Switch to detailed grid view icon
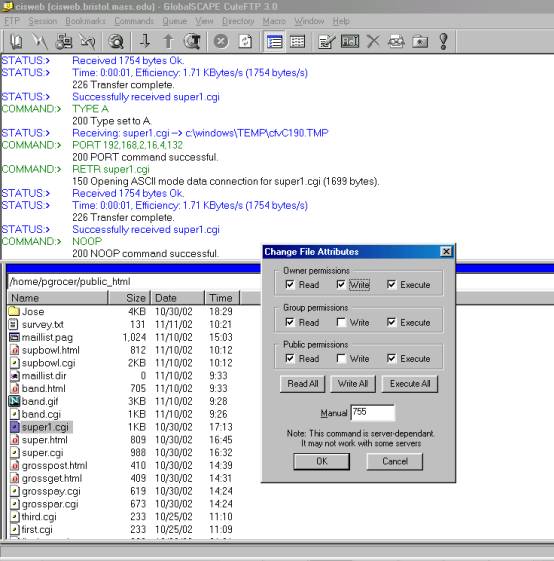Screen dimensions: 554x561 [297, 42]
